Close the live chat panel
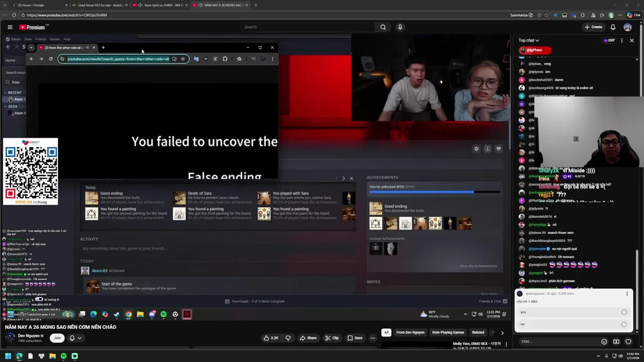This screenshot has height=362, width=644. 632,40
